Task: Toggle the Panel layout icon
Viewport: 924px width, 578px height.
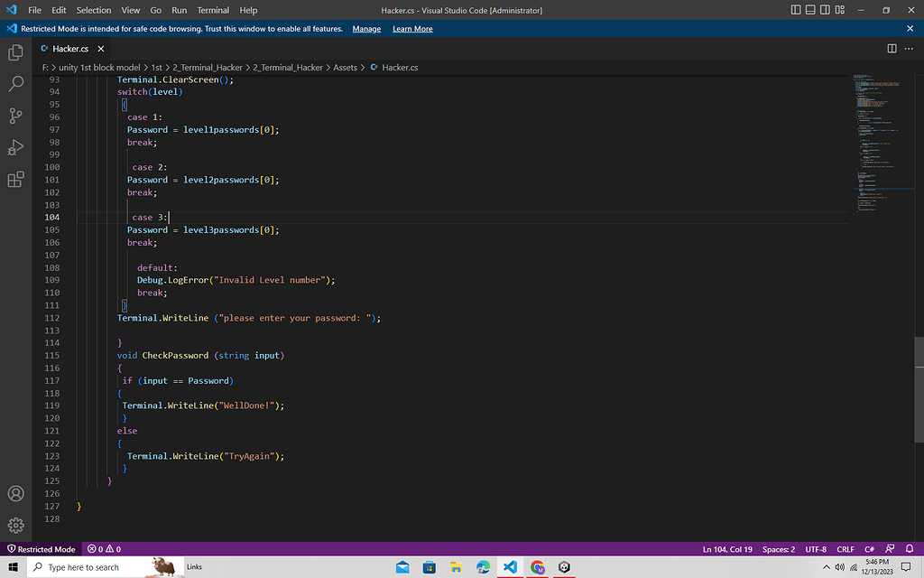Action: click(810, 10)
